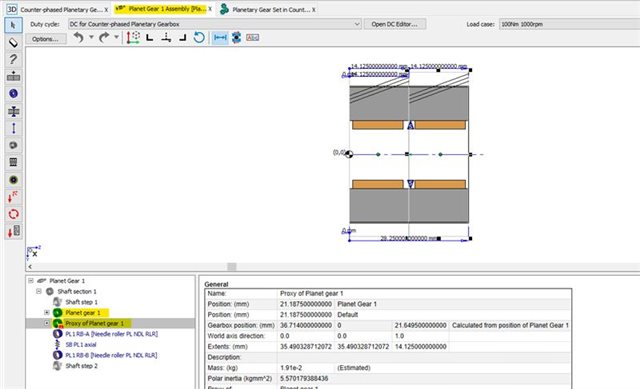640x389 pixels.
Task: Add a bearing with blue circle icon
Action: click(13, 93)
